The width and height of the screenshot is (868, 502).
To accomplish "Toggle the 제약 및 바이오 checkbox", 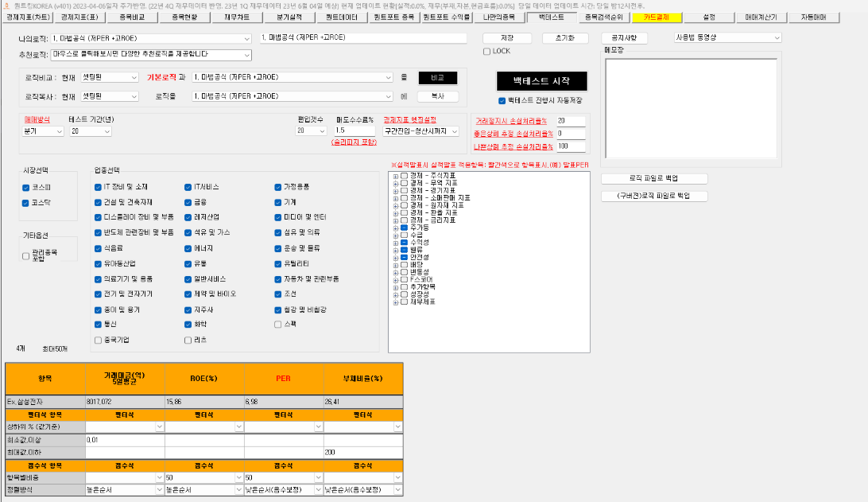I will coord(188,294).
